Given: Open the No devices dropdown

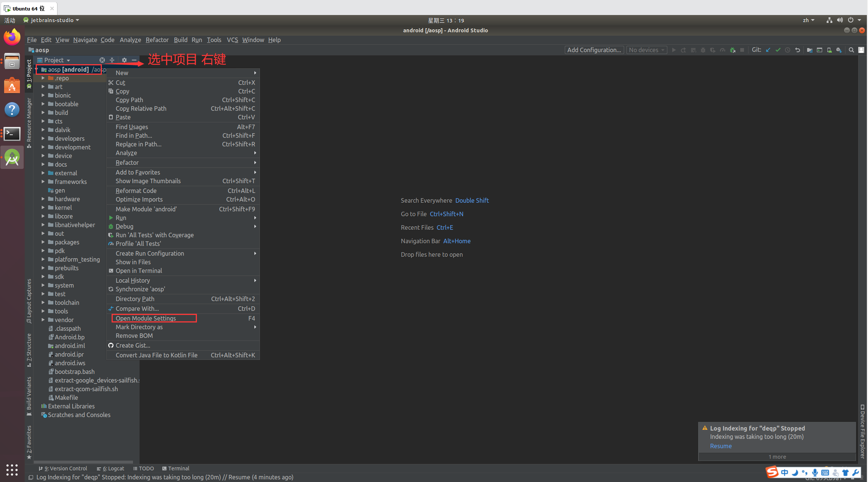Looking at the screenshot, I should pos(647,50).
